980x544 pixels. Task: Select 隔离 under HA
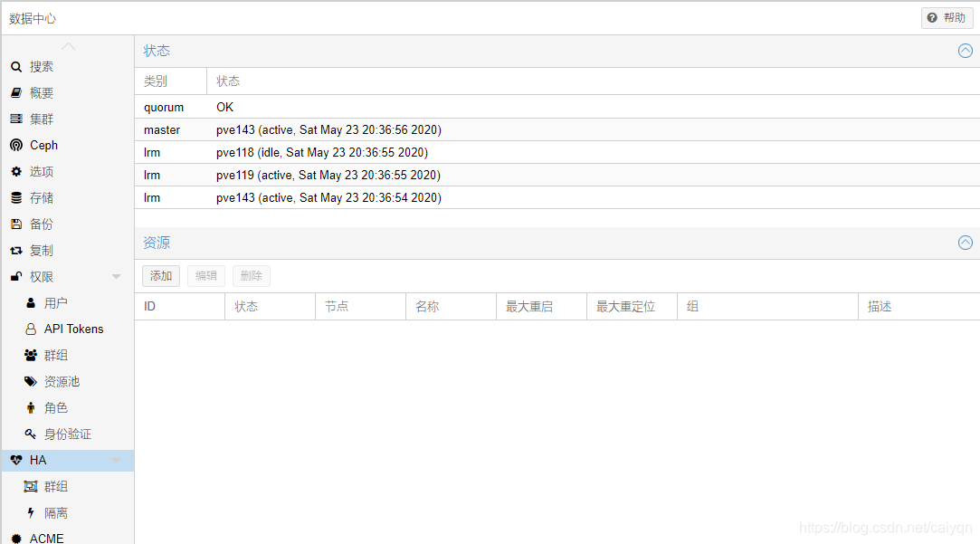click(x=68, y=512)
